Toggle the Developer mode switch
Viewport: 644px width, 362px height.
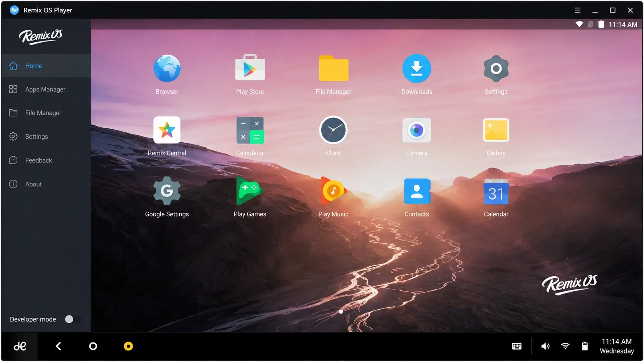(x=72, y=319)
